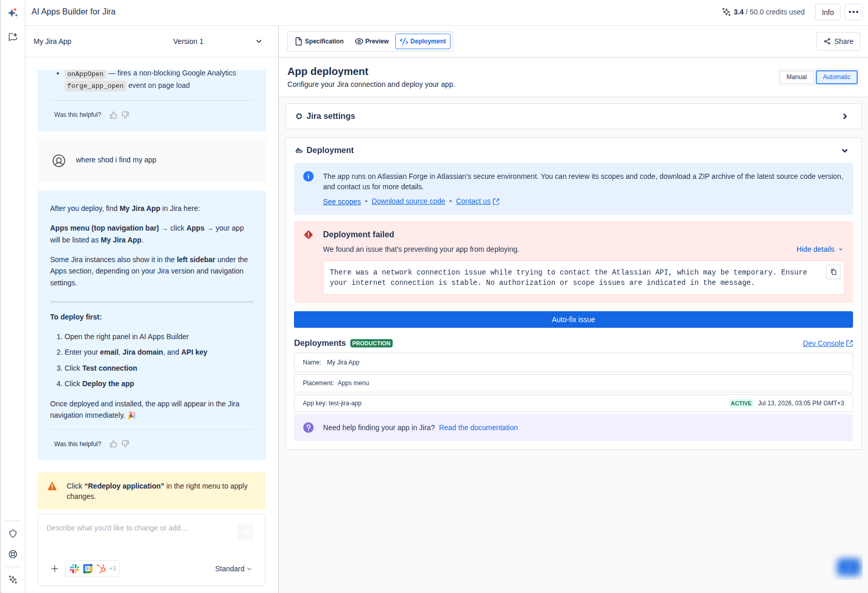Click the integrations icons chip with +3
The width and height of the screenshot is (868, 593).
click(x=92, y=569)
